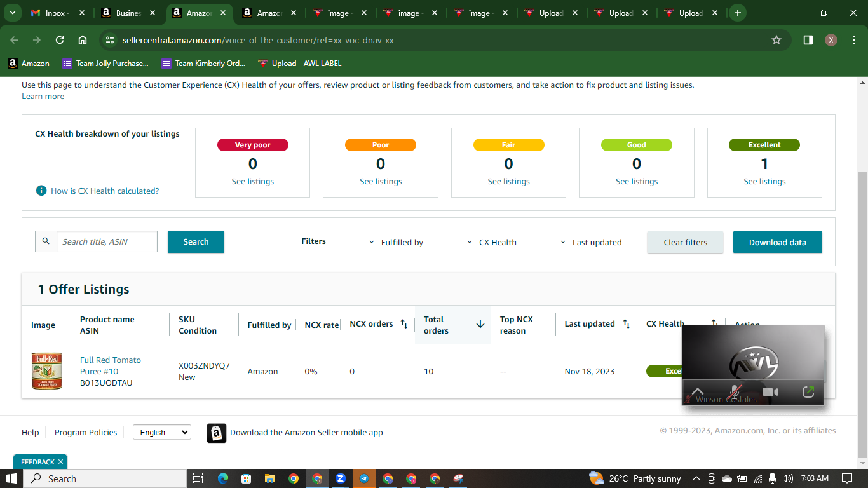The image size is (868, 488).
Task: Open Telegram from taskbar
Action: click(x=364, y=478)
